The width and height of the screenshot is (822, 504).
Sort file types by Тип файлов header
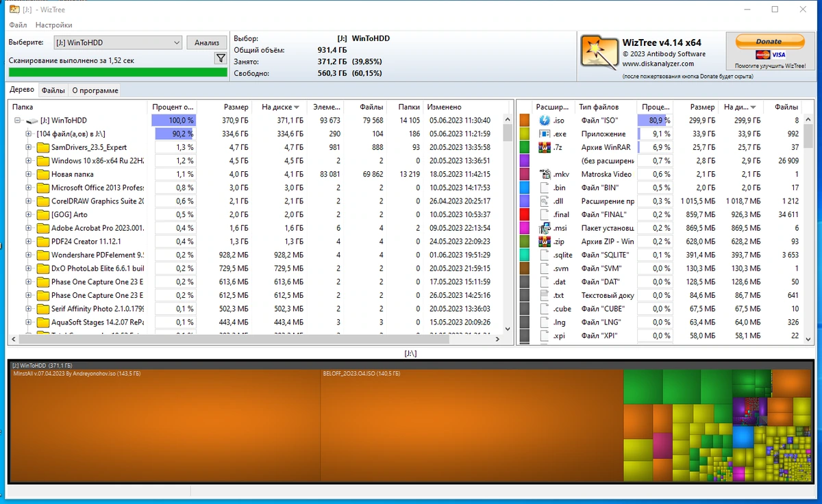(606, 107)
